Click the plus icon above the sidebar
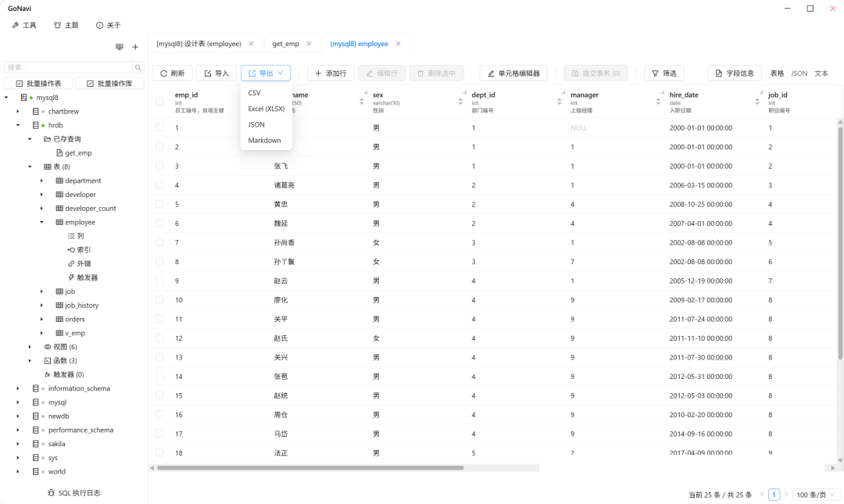 [135, 47]
